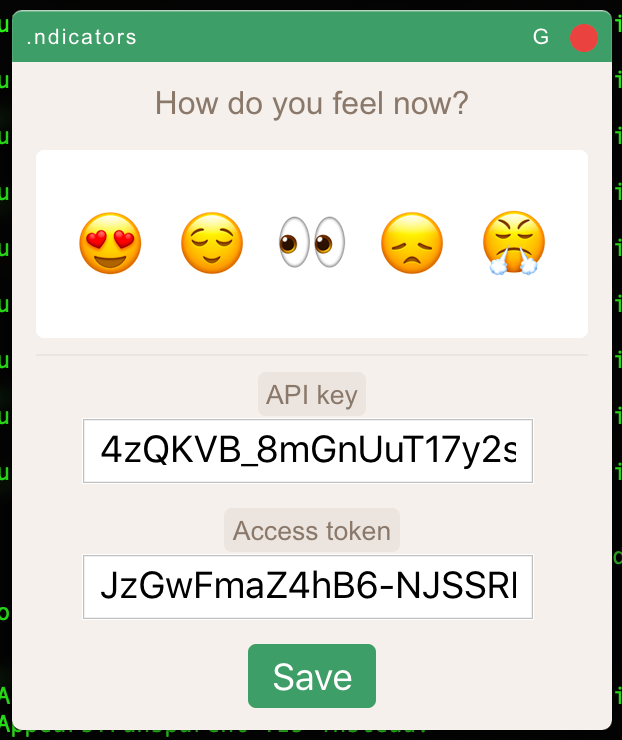Choose the angry steaming face emoji
Viewport: 622px width, 740px height.
(x=514, y=243)
